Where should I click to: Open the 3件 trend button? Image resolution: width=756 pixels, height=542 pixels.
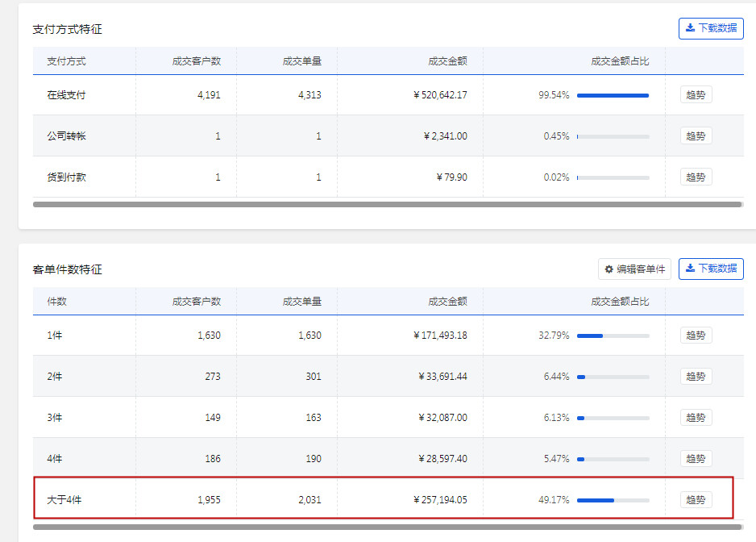click(x=696, y=417)
